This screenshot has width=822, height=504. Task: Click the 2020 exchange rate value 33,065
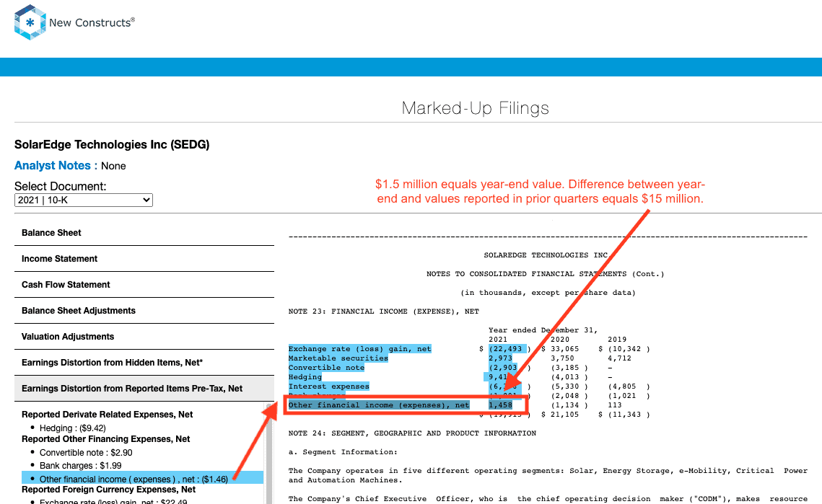564,349
